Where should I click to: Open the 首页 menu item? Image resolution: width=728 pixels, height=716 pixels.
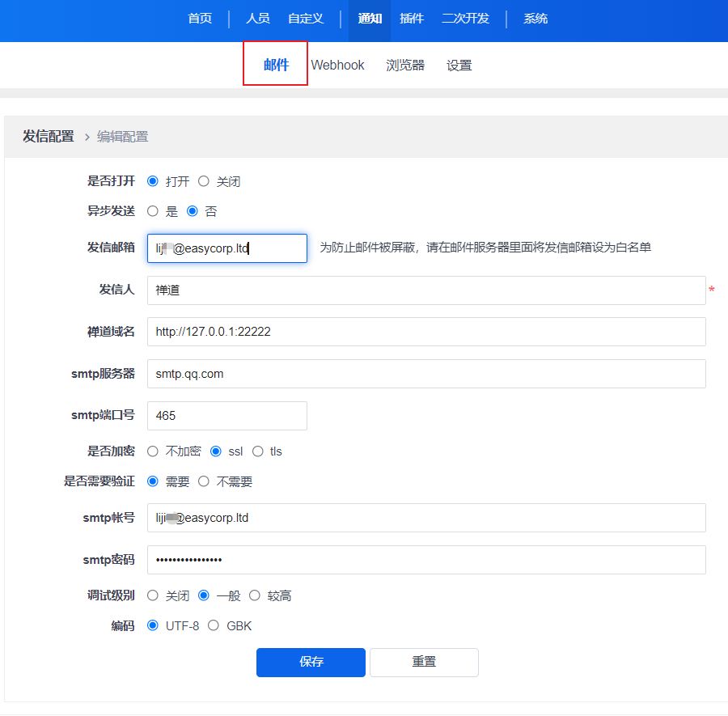coord(200,18)
